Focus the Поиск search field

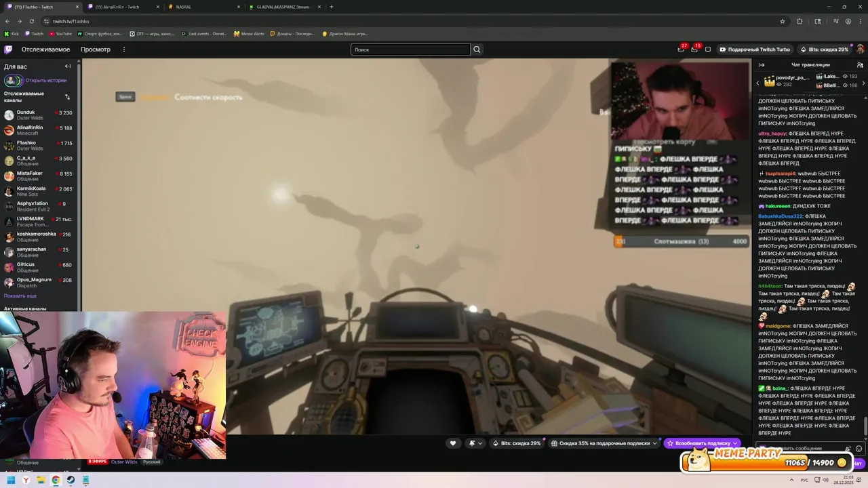click(x=410, y=49)
